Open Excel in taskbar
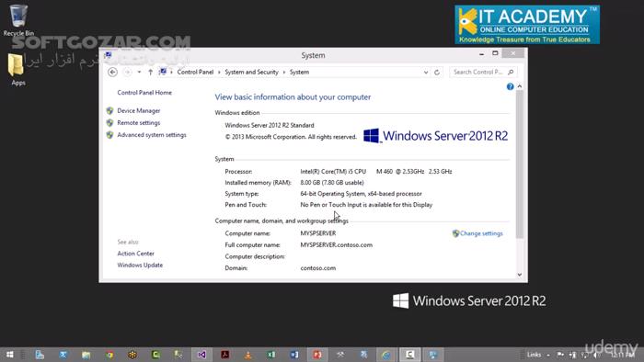Viewport: 644px width, 362px height. tap(271, 355)
